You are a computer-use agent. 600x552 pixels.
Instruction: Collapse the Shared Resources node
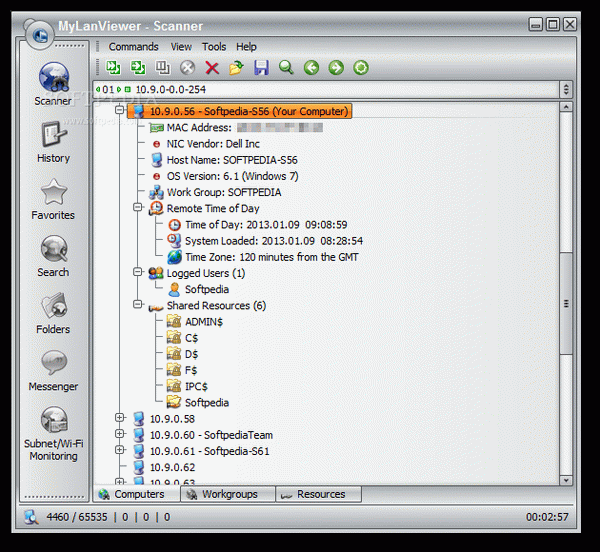point(138,304)
